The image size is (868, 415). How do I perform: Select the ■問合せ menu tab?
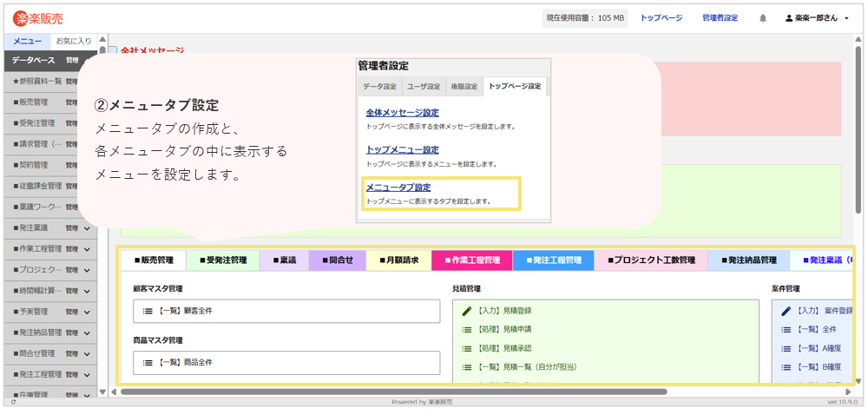337,260
